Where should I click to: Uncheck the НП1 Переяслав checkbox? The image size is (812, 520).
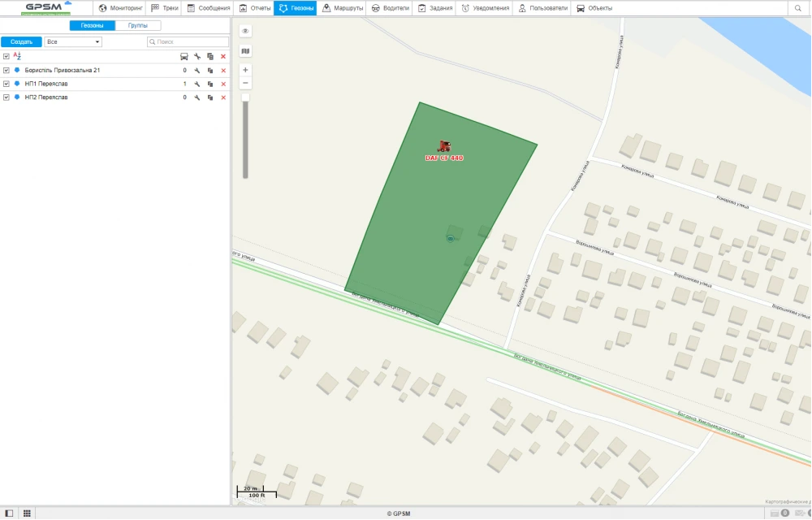6,84
